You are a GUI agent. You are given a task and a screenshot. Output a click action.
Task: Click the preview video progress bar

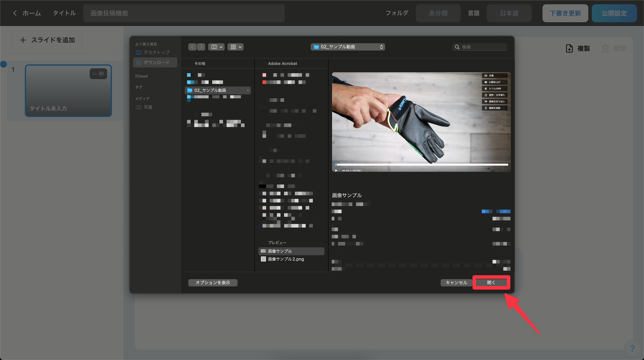[421, 165]
